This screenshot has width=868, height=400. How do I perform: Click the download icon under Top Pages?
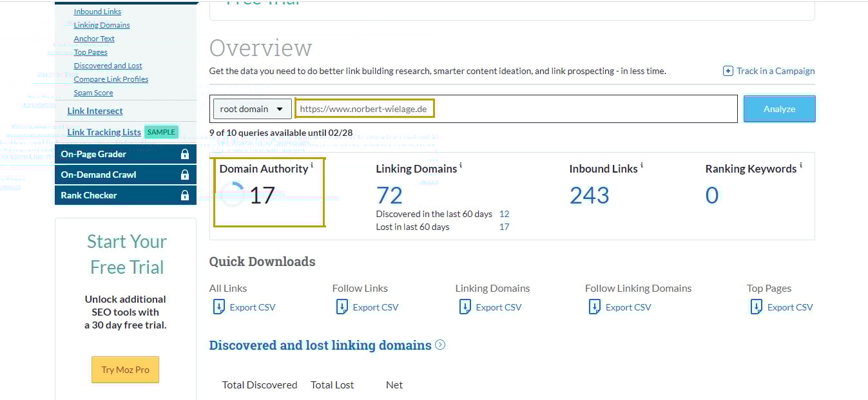point(756,307)
